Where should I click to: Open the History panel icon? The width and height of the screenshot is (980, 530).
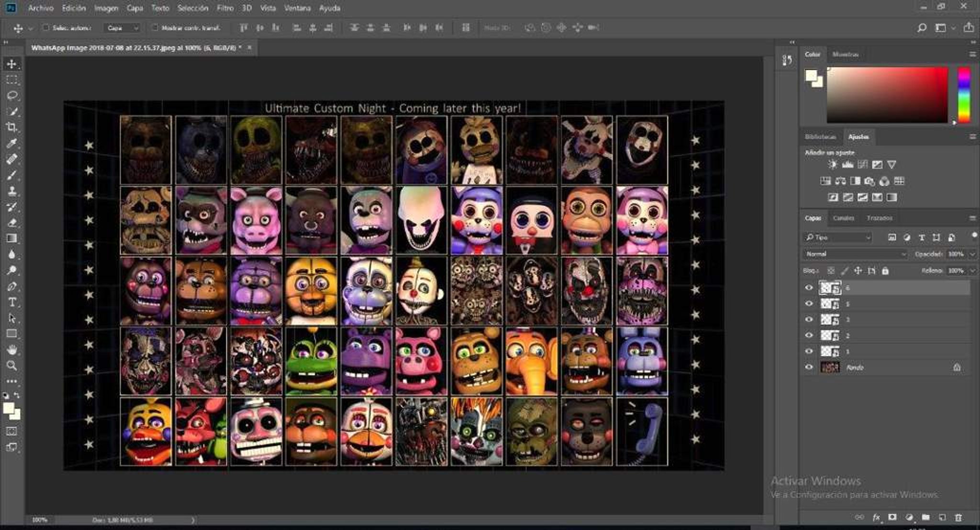[x=787, y=60]
